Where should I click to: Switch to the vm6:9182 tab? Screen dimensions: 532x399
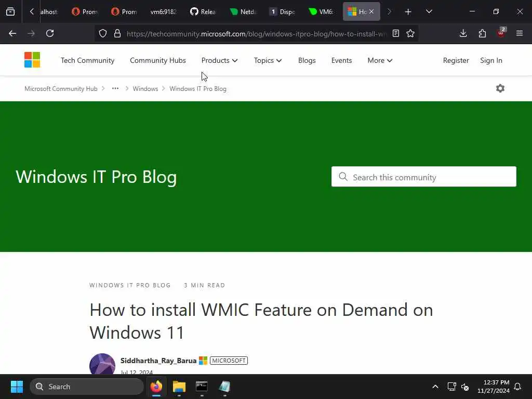[164, 11]
